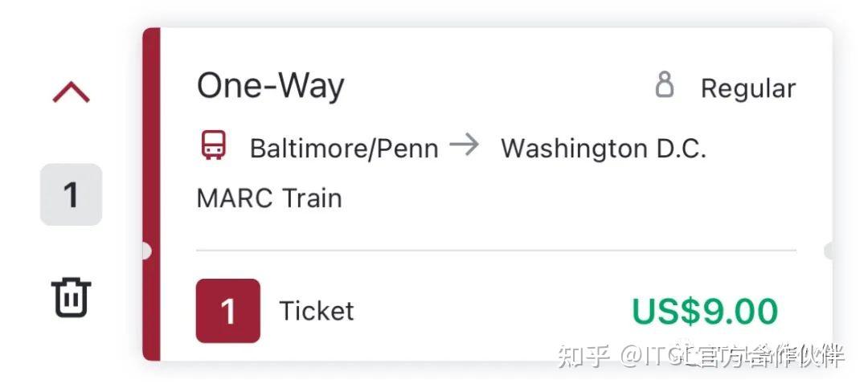Image resolution: width=868 pixels, height=392 pixels.
Task: Click the red ticket count badge
Action: 228,311
